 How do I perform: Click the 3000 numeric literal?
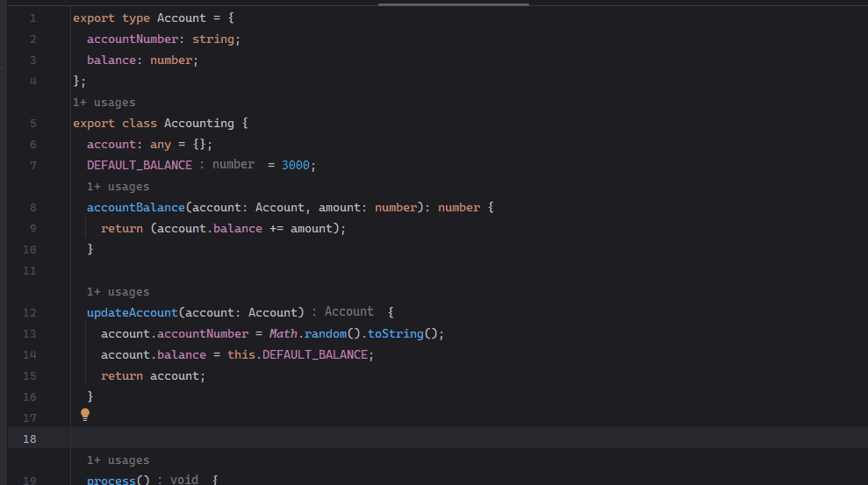pos(296,166)
